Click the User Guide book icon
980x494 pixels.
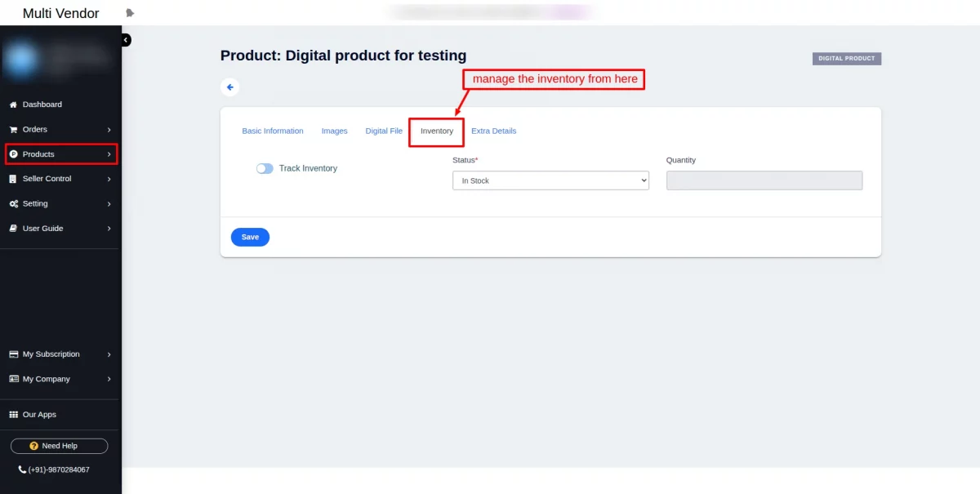point(13,229)
